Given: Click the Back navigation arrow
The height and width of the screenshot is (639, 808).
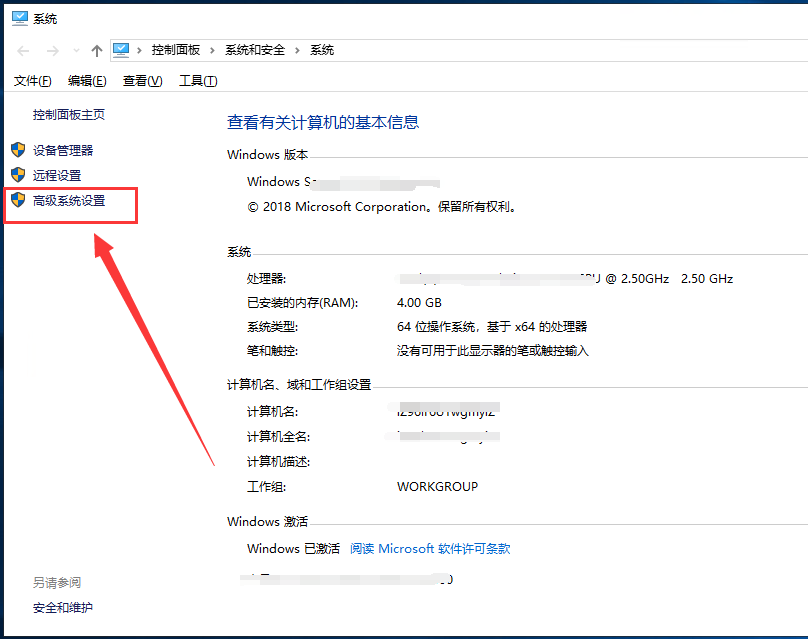Looking at the screenshot, I should tap(23, 51).
